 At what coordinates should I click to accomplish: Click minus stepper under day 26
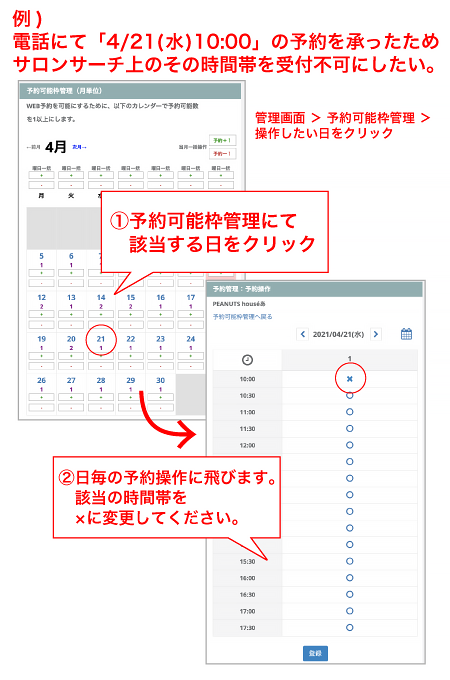[42, 407]
